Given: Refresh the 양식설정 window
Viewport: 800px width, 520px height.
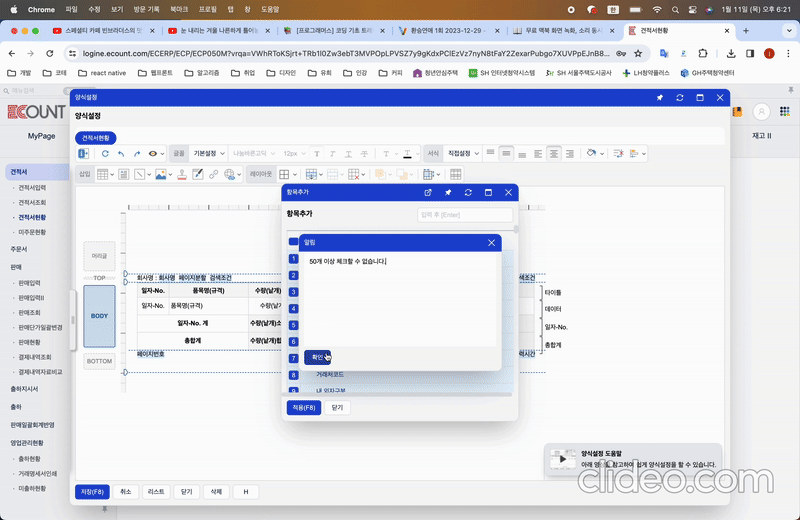Looking at the screenshot, I should coord(680,98).
